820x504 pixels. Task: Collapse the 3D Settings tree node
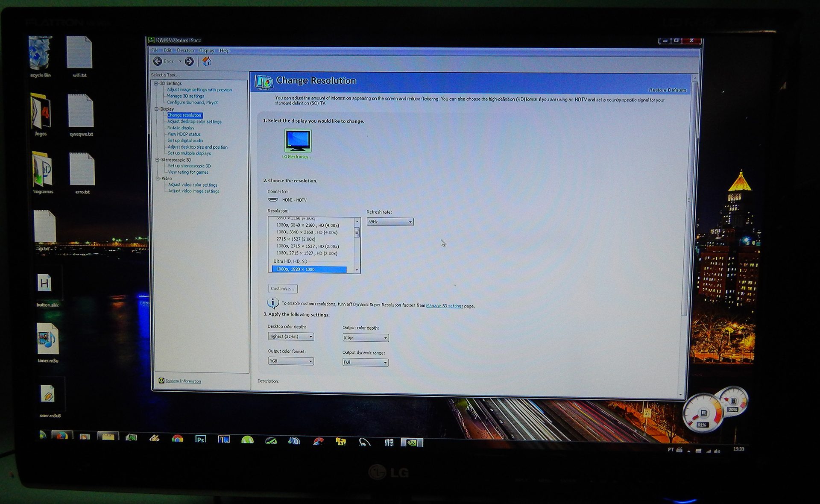click(x=156, y=83)
